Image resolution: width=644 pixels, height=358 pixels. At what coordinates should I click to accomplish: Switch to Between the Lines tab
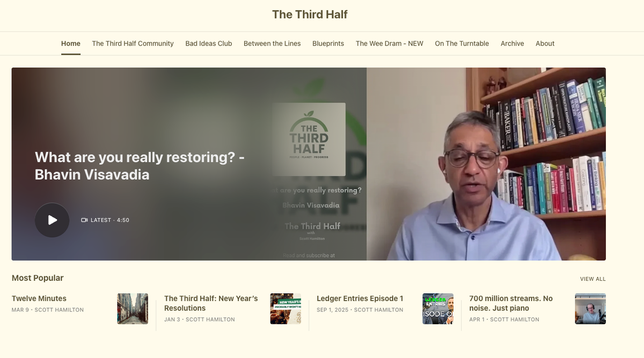(272, 43)
